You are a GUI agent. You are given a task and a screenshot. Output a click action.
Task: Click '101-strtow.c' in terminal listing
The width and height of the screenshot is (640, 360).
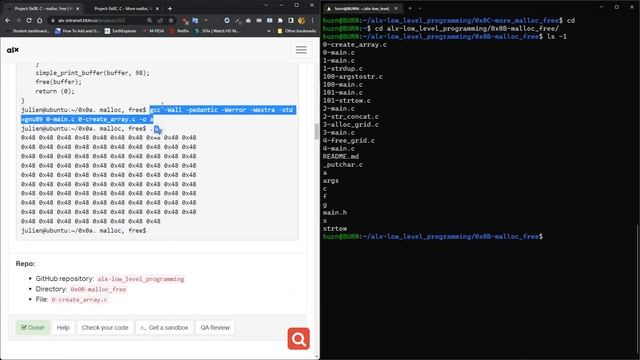click(x=347, y=100)
